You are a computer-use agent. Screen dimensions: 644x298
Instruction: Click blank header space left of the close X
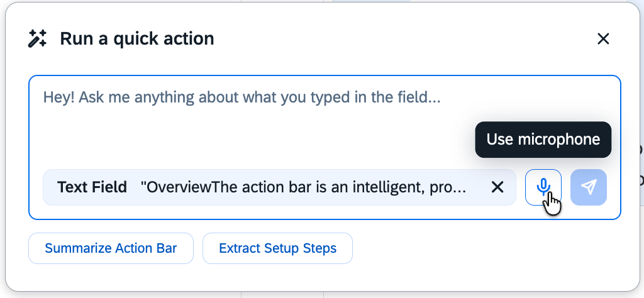pyautogui.click(x=440, y=39)
